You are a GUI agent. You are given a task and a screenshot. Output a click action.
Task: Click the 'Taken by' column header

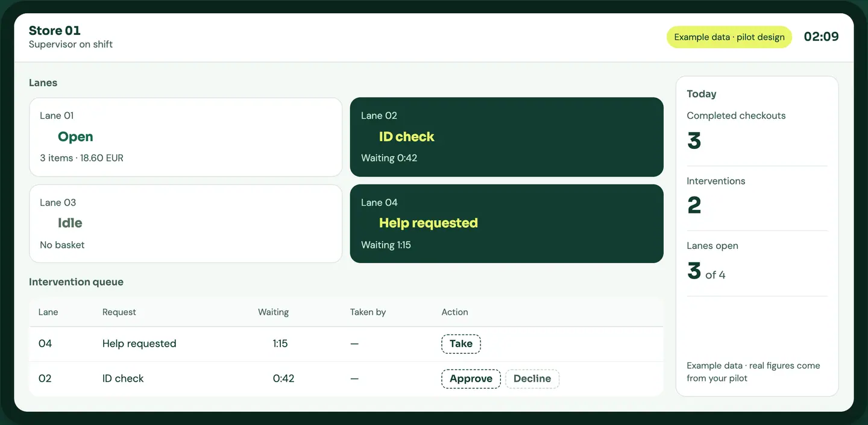pos(368,312)
